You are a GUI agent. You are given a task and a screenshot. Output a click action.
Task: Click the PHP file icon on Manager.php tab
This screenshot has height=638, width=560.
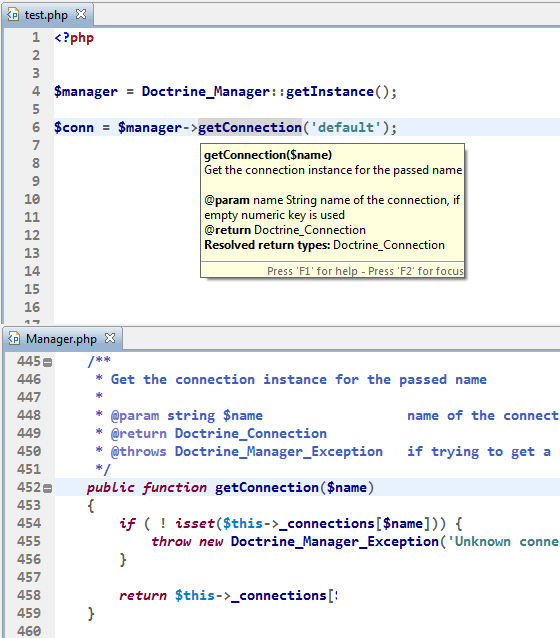point(14,339)
